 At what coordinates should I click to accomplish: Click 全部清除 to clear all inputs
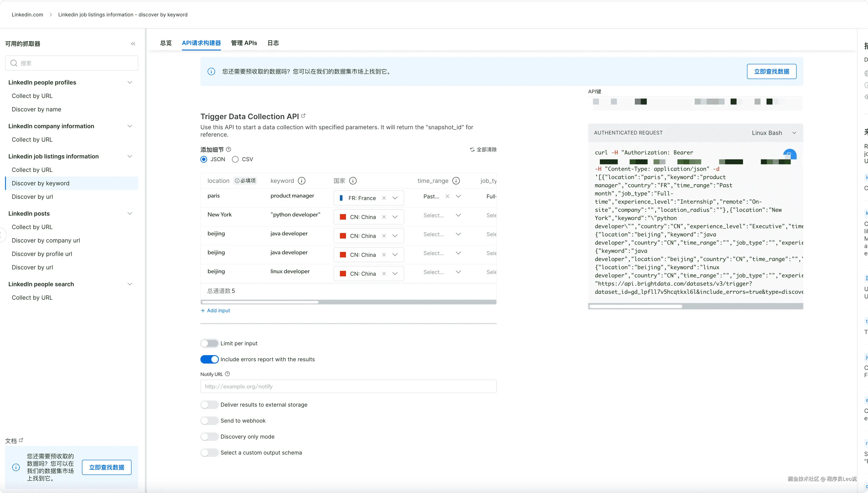coord(483,149)
